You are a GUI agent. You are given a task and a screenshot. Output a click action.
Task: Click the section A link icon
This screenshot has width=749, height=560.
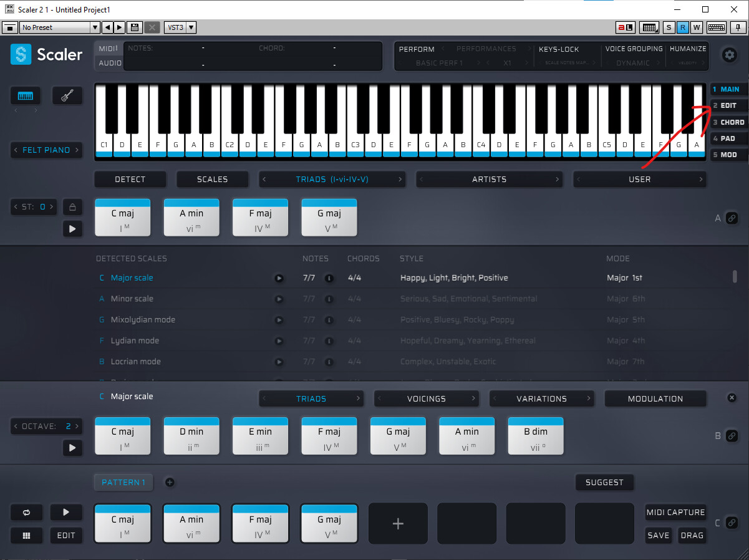click(x=732, y=218)
